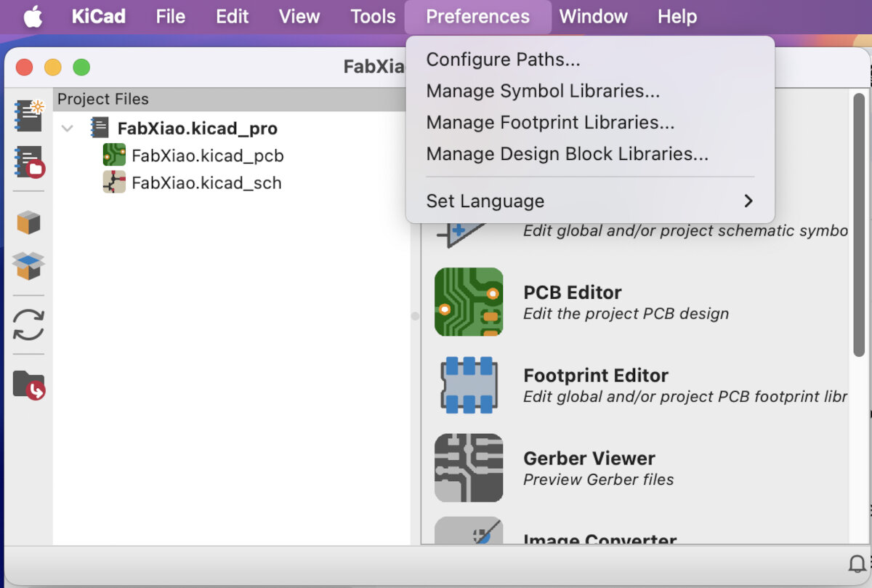Click the Archive Project box icon
This screenshot has width=872, height=588.
[29, 222]
